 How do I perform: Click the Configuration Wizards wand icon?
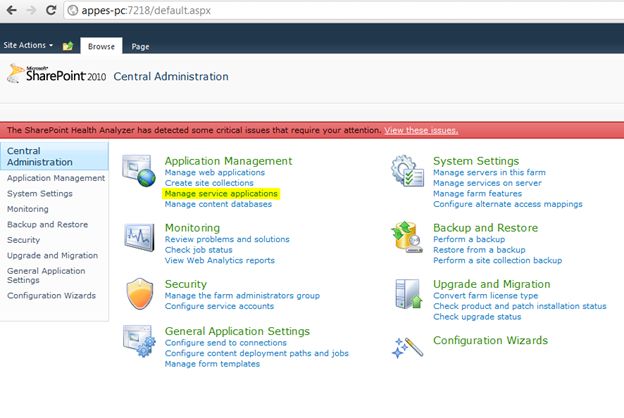[406, 345]
